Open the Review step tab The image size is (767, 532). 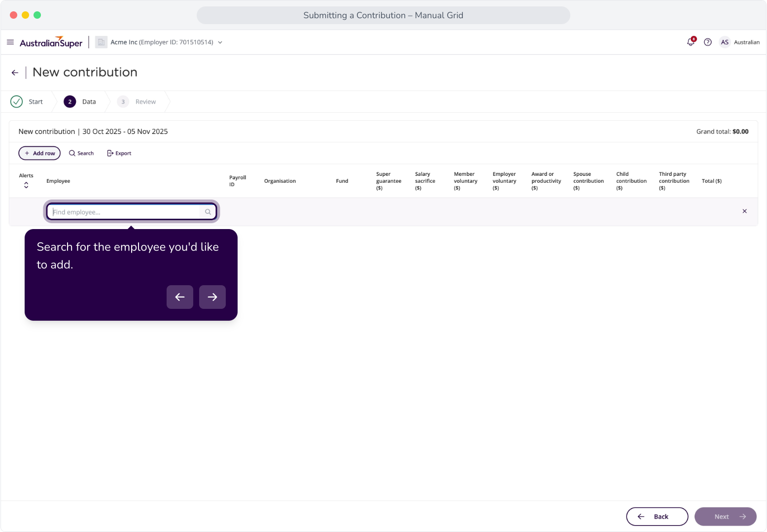click(x=137, y=101)
